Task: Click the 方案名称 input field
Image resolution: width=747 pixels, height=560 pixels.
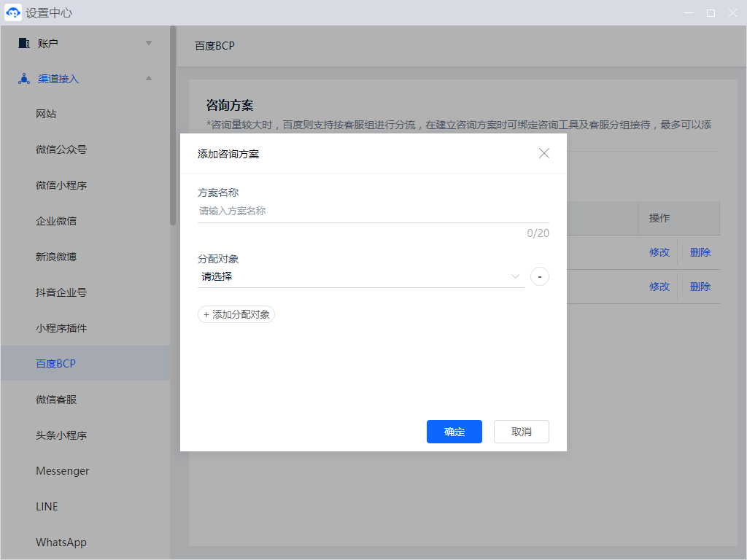Action: 373,211
